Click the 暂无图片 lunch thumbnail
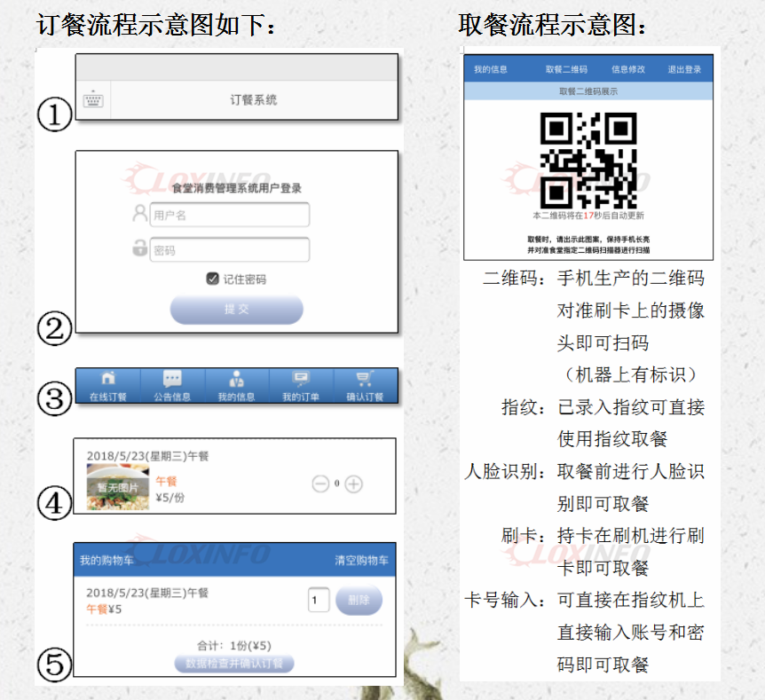765x700 pixels. coord(118,487)
